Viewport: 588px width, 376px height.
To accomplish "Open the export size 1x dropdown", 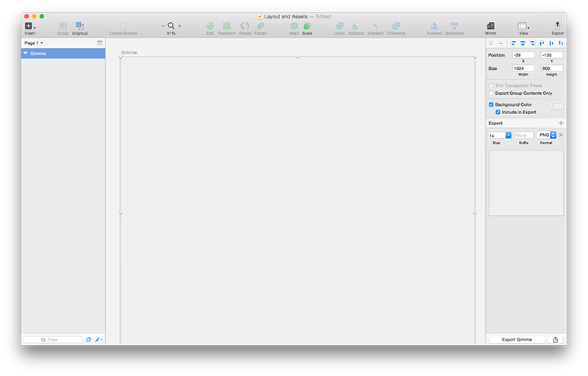I will 499,135.
